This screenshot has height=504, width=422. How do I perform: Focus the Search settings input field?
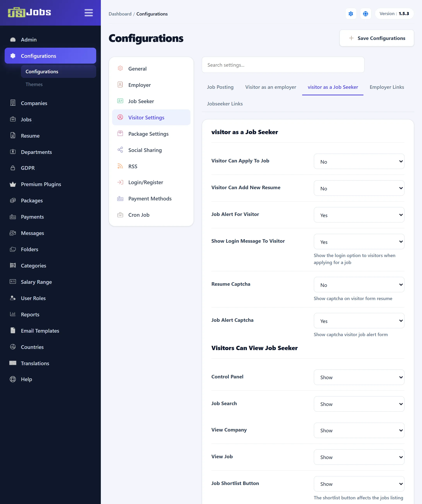pos(283,65)
